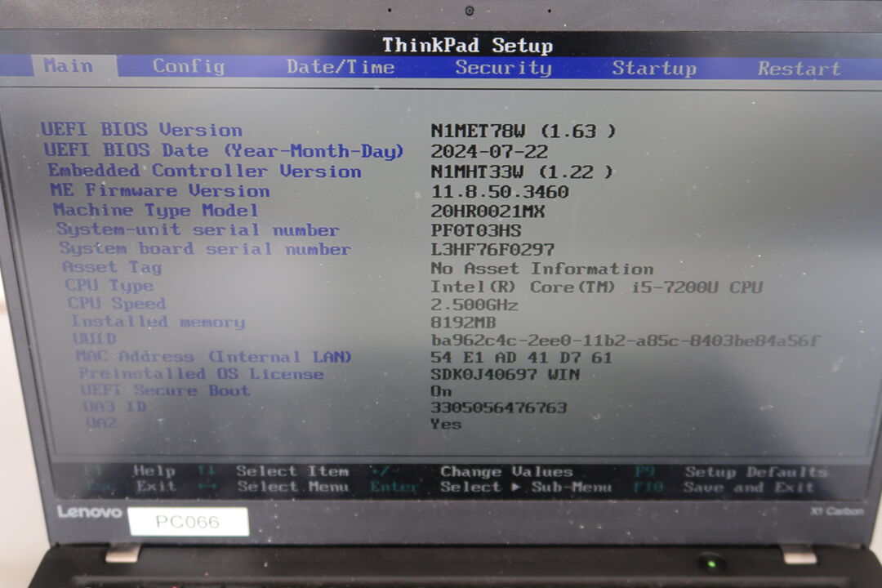Select the UEFI BIOS Version row

(x=141, y=130)
